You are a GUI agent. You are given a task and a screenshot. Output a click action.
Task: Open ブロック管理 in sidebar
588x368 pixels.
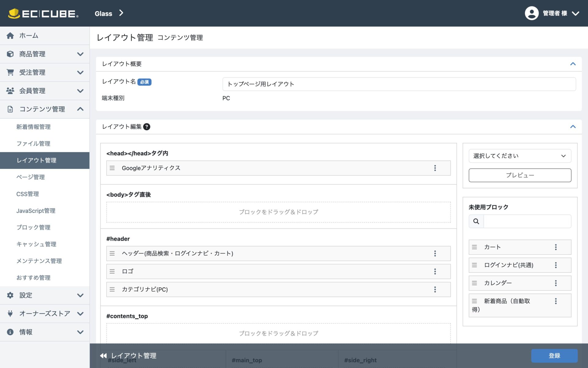tap(33, 227)
